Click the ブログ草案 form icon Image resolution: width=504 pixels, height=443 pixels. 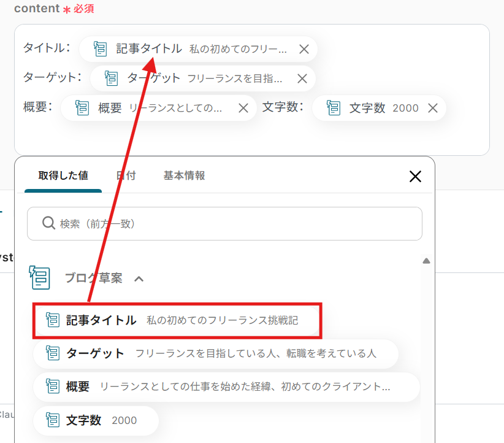pos(39,277)
